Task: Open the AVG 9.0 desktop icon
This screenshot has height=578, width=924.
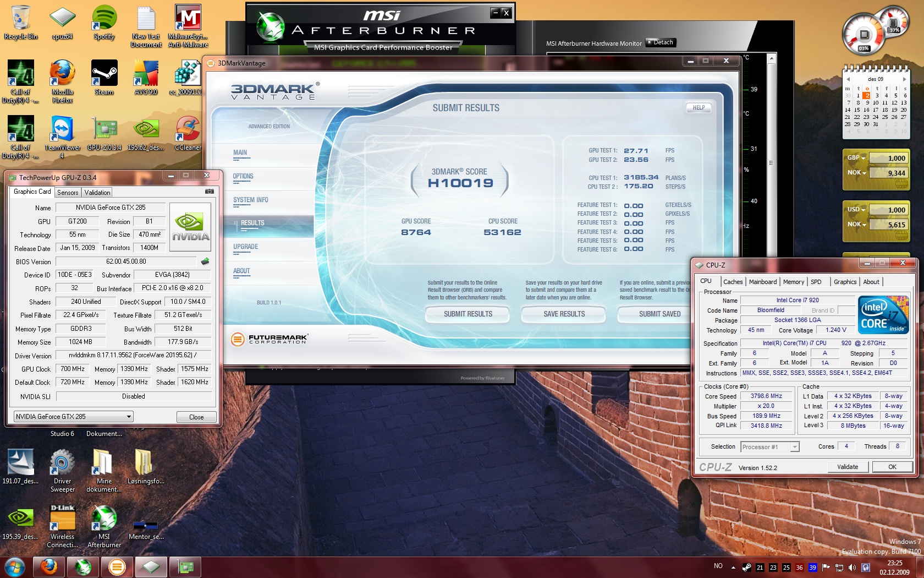Action: point(146,77)
